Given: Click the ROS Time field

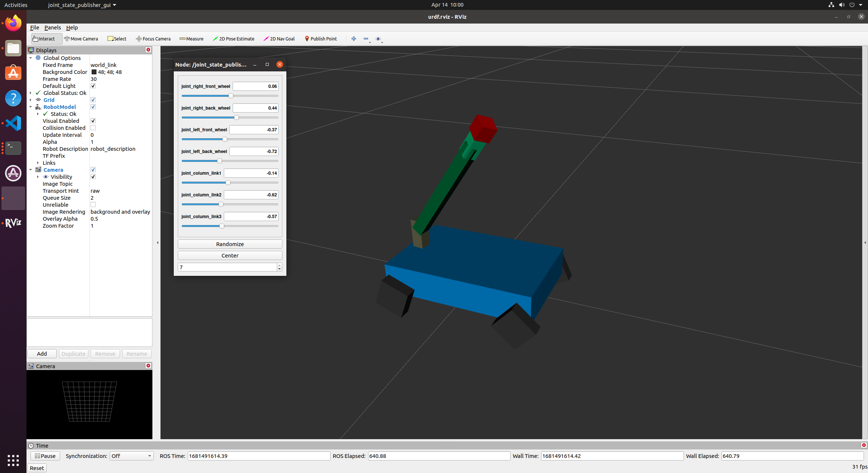Looking at the screenshot, I should coord(259,456).
